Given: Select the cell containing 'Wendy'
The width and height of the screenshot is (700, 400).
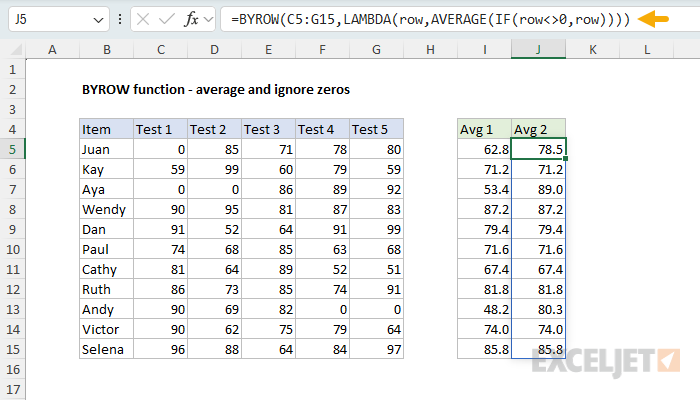Looking at the screenshot, I should [107, 209].
